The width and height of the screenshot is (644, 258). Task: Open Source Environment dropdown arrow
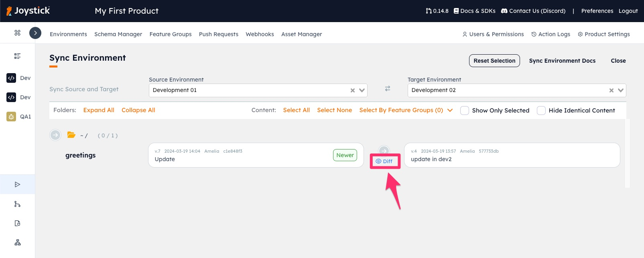pos(362,90)
